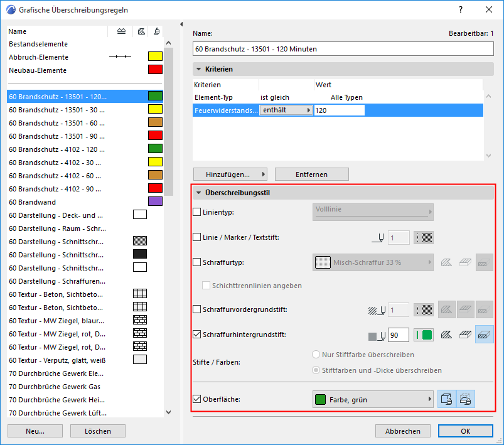
Task: Enable the Linientyp checkbox
Action: pyautogui.click(x=196, y=212)
